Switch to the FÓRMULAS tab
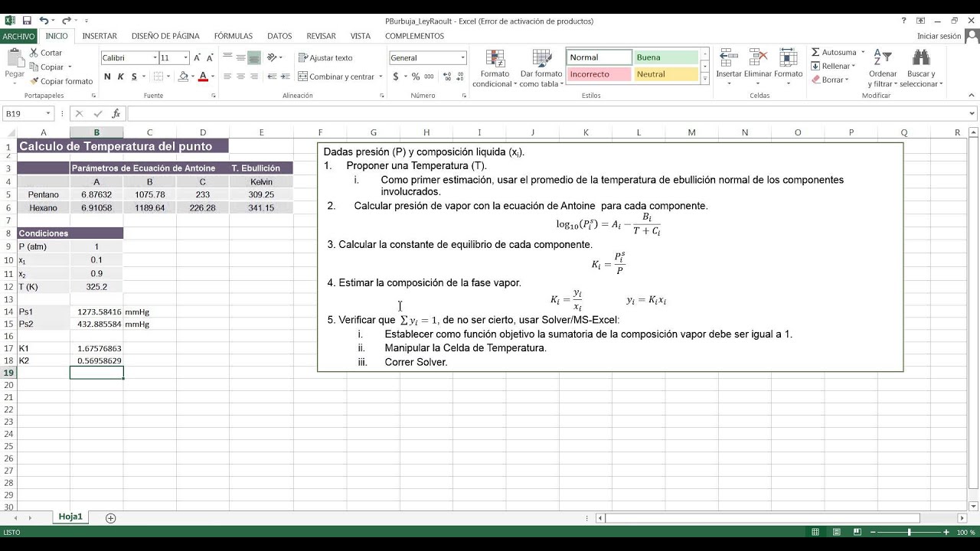The width and height of the screenshot is (980, 551). [x=234, y=36]
